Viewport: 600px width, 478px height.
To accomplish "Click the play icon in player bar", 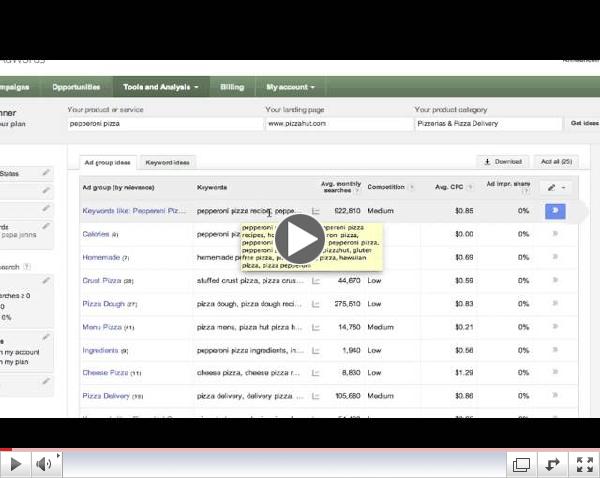I will coord(15,464).
